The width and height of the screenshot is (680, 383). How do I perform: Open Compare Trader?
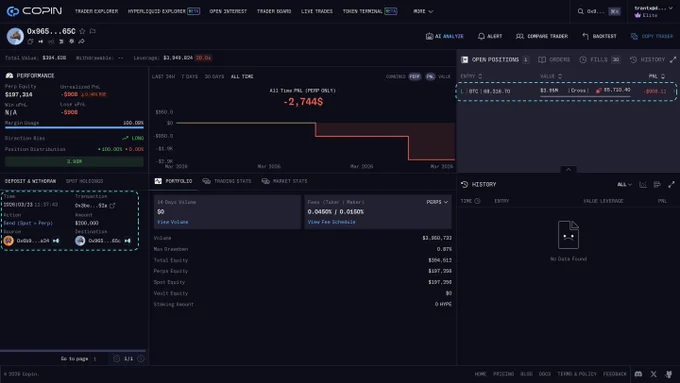click(x=542, y=36)
